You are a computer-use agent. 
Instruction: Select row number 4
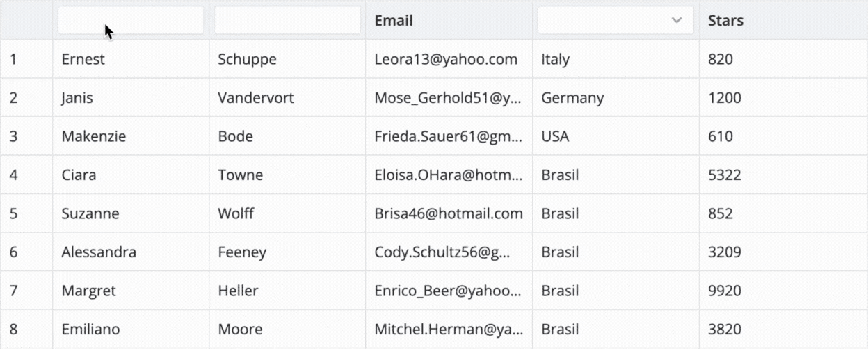tap(13, 175)
